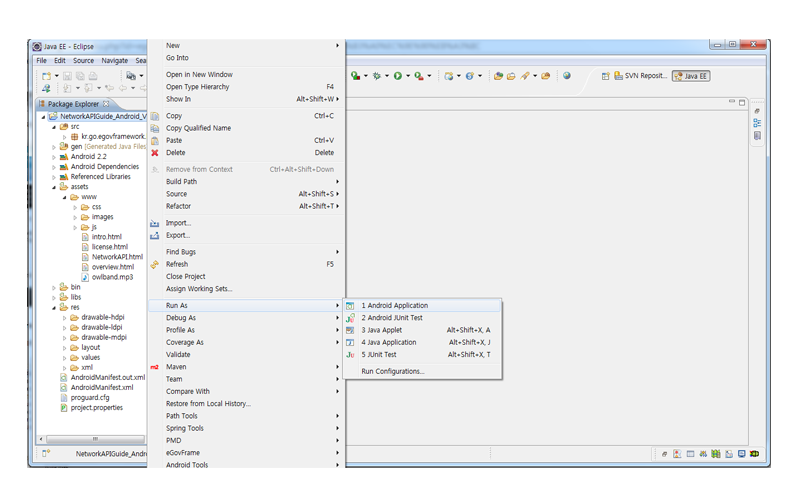Expand the drawable-hdpi folder
This screenshot has height=500, width=800.
[65, 318]
